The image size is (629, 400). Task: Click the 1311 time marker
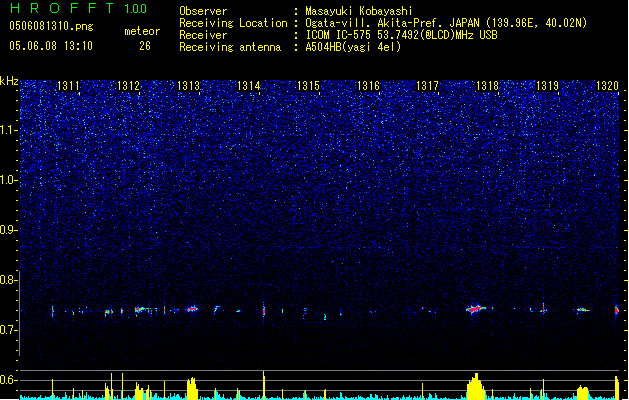tap(69, 86)
